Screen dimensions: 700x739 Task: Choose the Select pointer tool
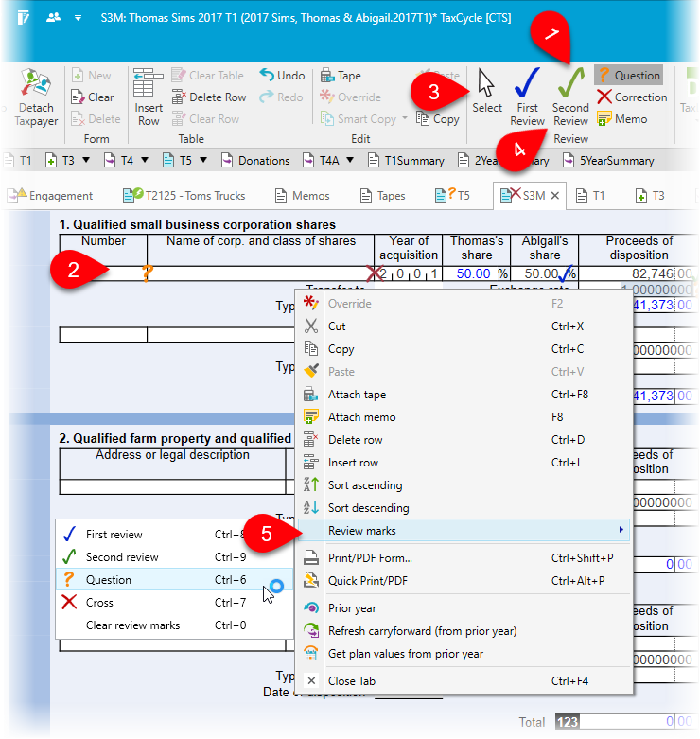pos(487,91)
